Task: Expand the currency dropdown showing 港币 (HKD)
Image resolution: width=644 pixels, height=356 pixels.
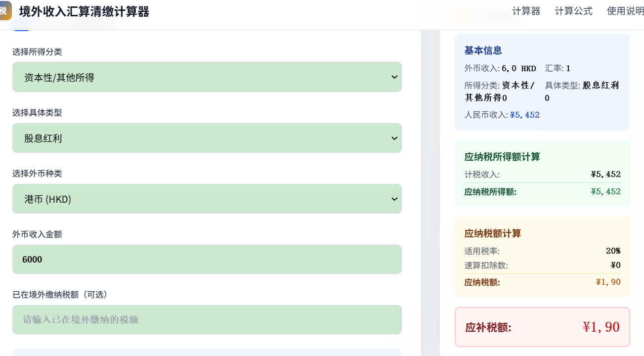Action: [x=207, y=199]
